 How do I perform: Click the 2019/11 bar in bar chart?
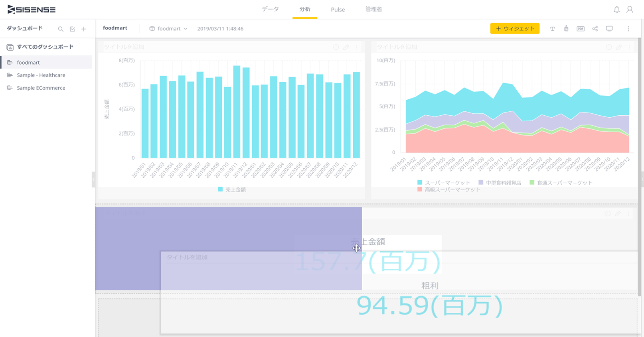click(237, 112)
